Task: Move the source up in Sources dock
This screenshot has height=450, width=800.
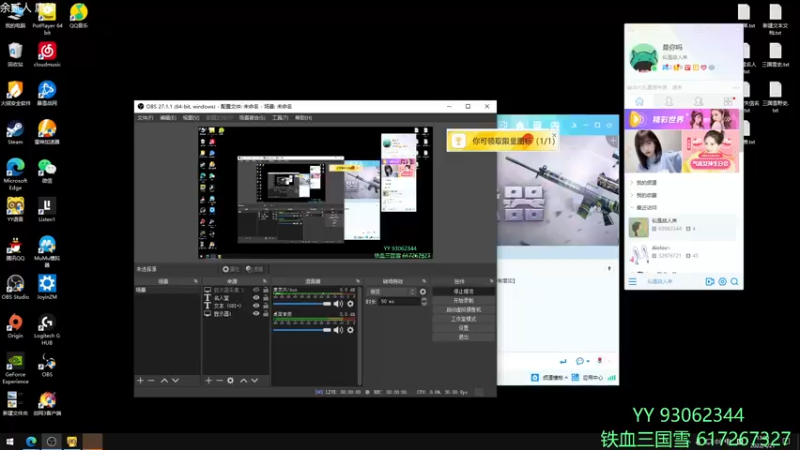Action: (243, 381)
